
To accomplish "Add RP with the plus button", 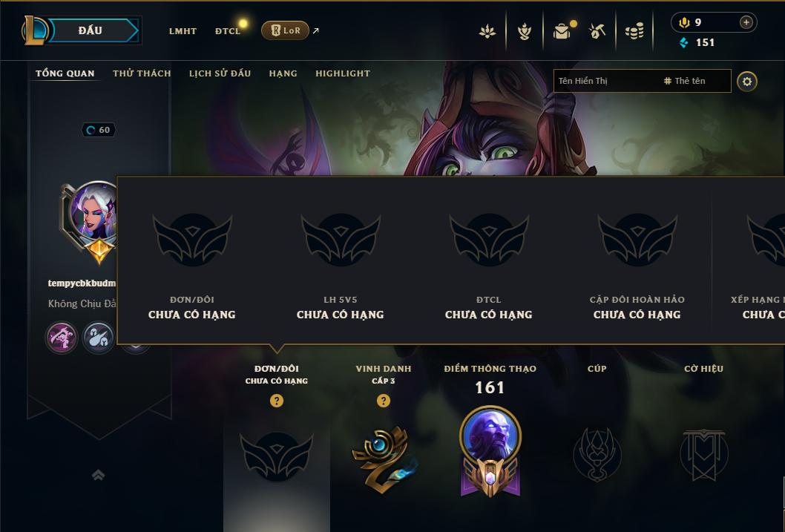I will pos(746,22).
